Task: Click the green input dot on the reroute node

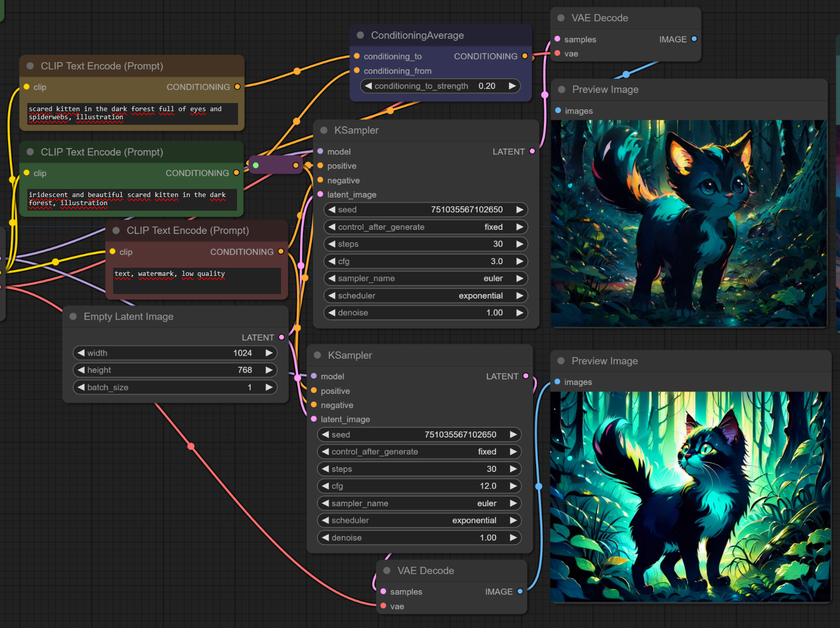Action: [256, 165]
